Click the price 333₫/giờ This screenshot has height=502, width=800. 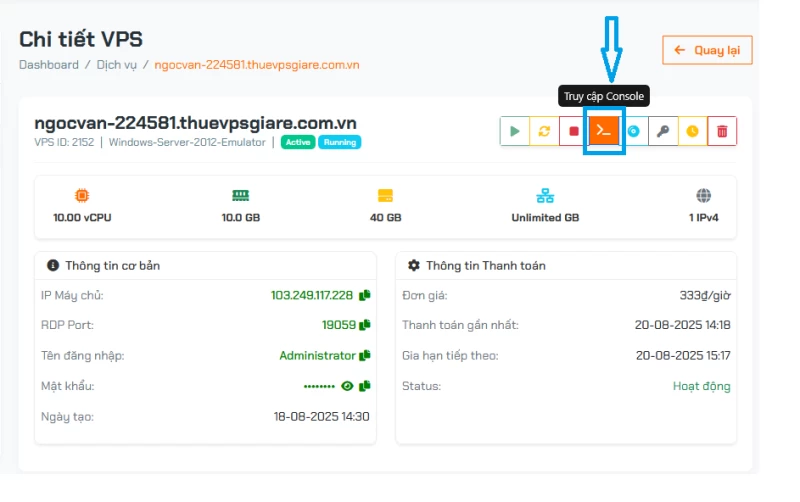tap(705, 295)
